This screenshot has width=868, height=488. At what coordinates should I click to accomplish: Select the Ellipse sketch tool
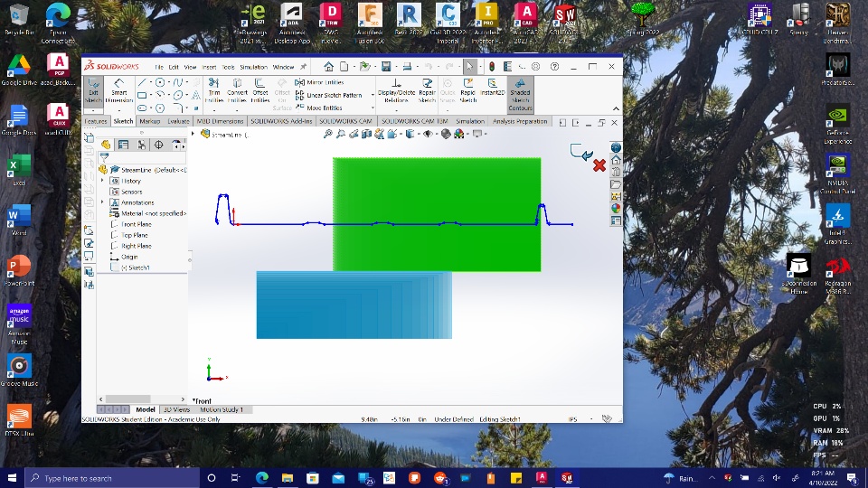[178, 95]
